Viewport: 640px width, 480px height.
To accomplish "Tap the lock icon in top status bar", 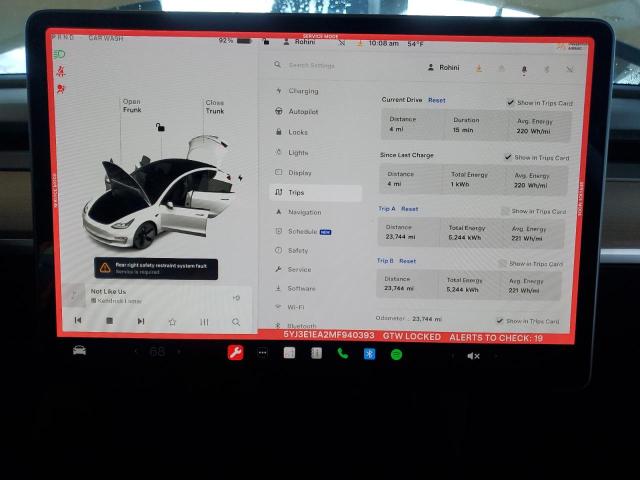I will tap(266, 42).
